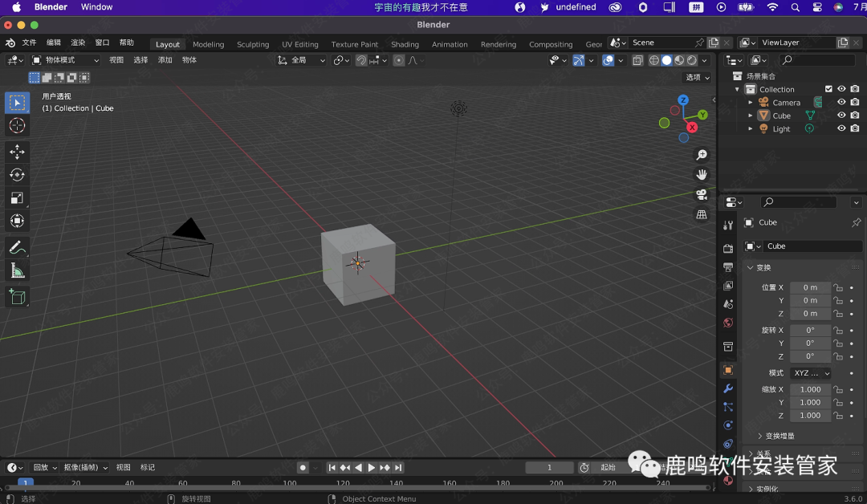Open rotation mode XYZ dropdown
This screenshot has width=867, height=504.
coord(811,373)
